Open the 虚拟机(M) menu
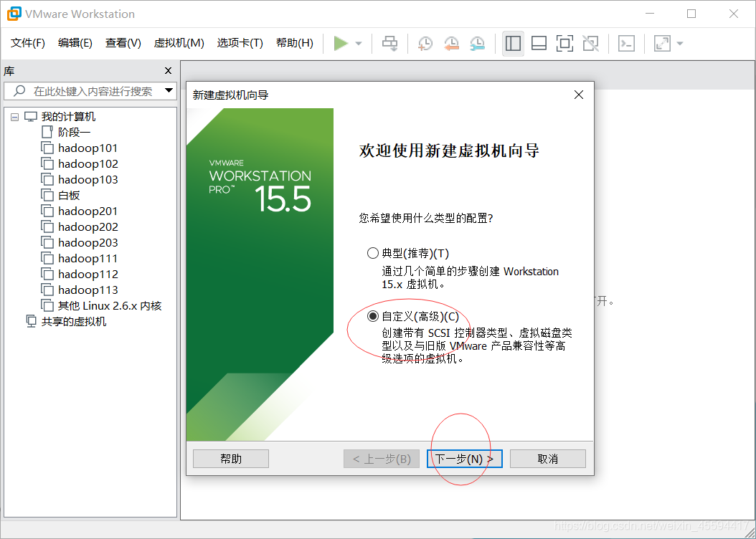Image resolution: width=756 pixels, height=539 pixels. coord(179,43)
